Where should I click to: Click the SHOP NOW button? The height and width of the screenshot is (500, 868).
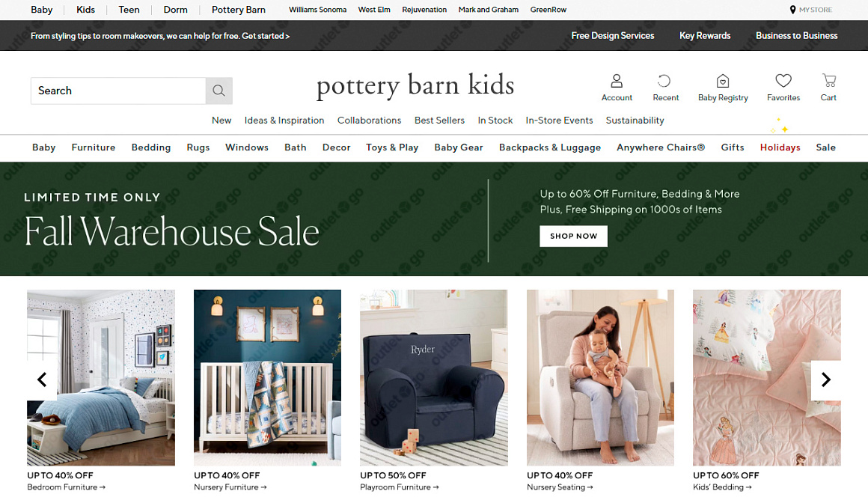pos(573,236)
